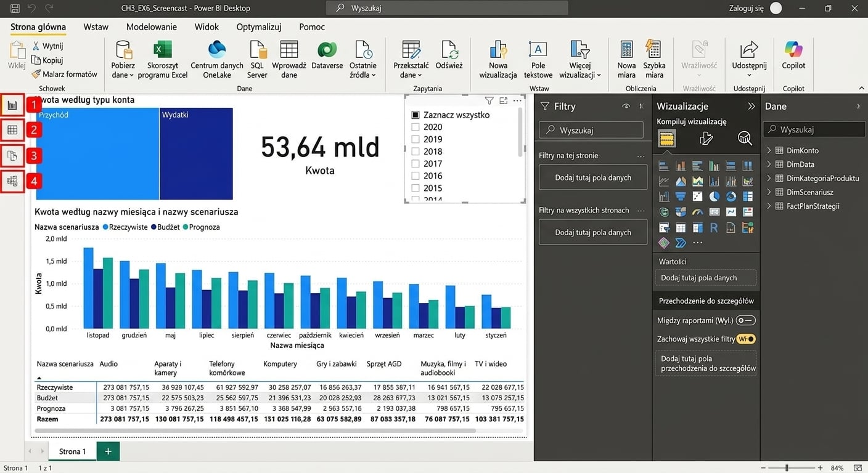Select the gauge visualization icon
868x473 pixels.
697,212
